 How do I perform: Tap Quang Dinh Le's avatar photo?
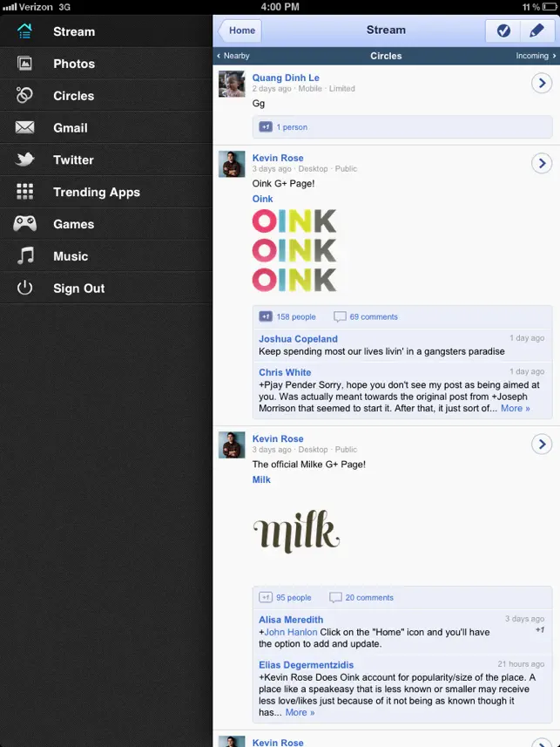coord(232,84)
